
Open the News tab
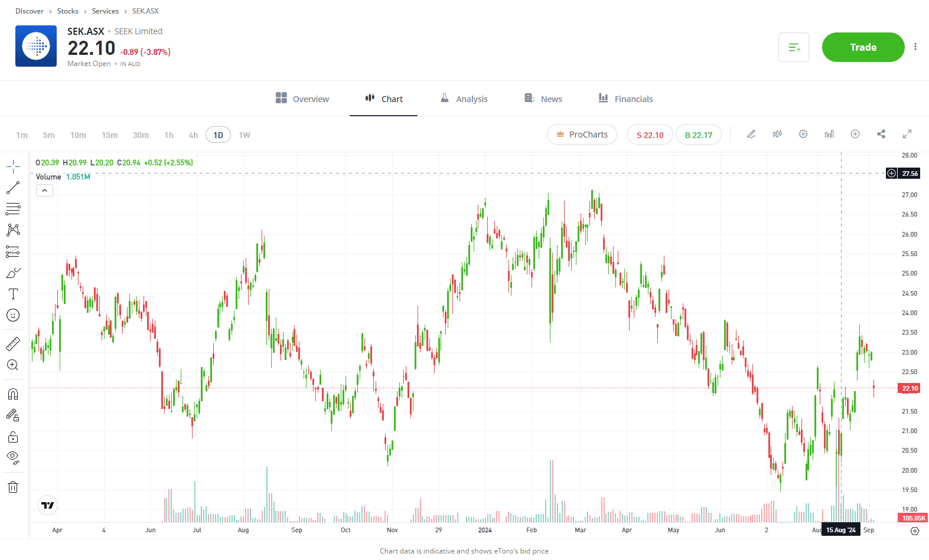pos(543,99)
